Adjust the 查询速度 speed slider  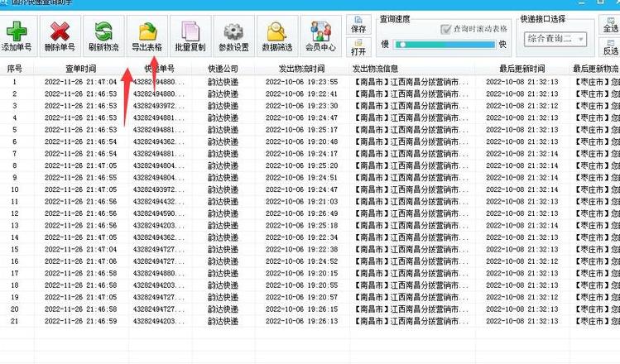[445, 45]
